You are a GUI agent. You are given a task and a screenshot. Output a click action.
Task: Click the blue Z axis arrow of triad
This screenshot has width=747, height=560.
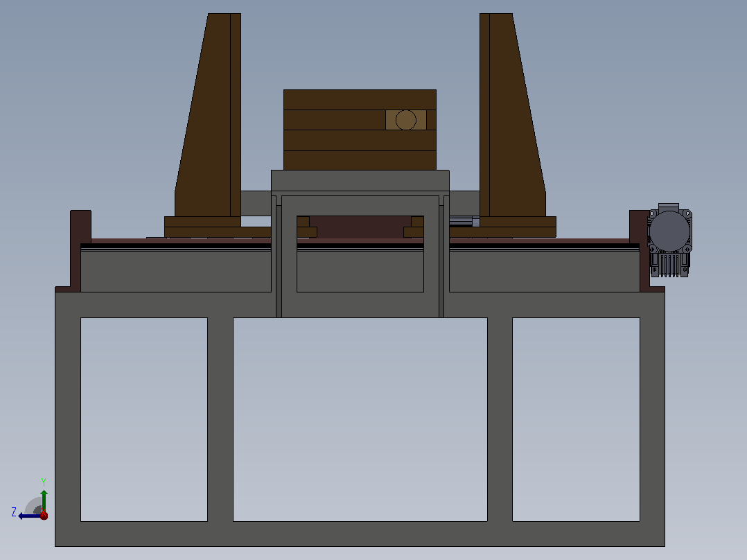point(28,516)
